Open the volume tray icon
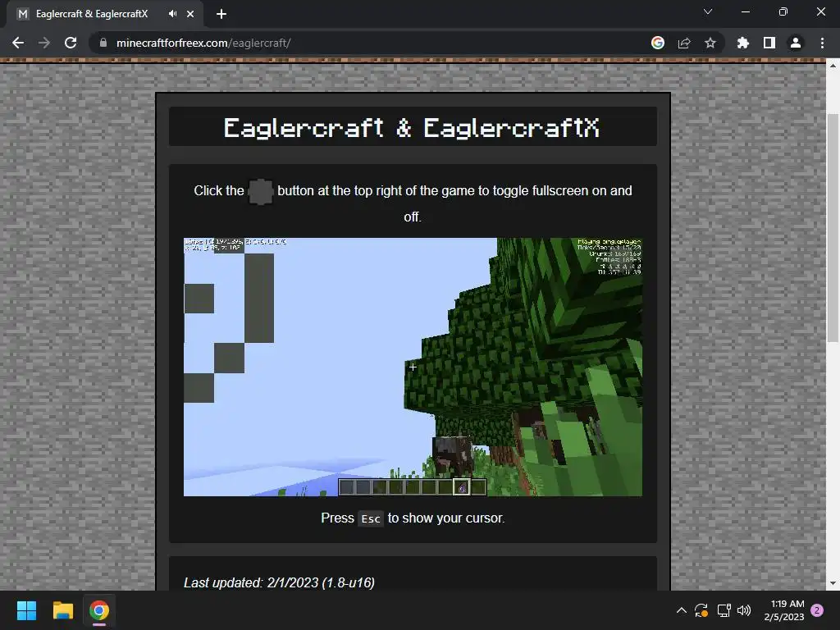 click(x=744, y=610)
